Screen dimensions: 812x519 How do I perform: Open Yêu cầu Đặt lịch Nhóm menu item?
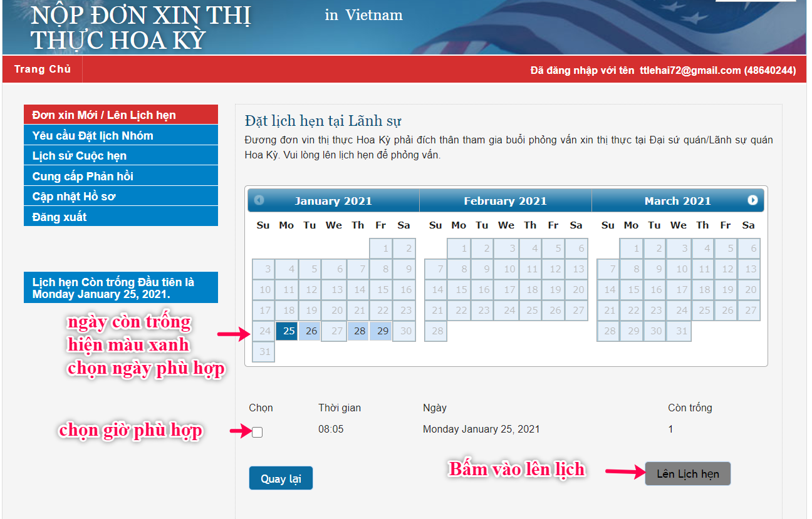[121, 135]
